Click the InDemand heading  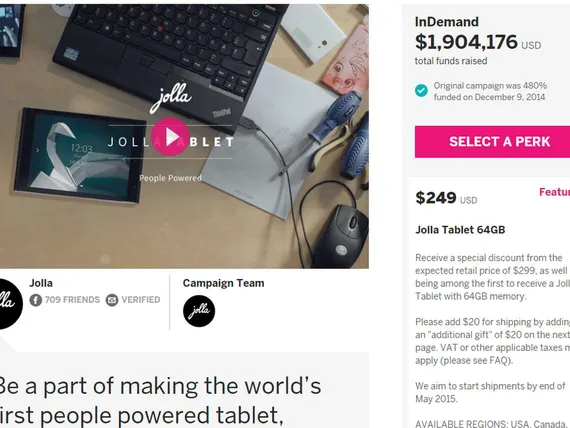pyautogui.click(x=447, y=22)
